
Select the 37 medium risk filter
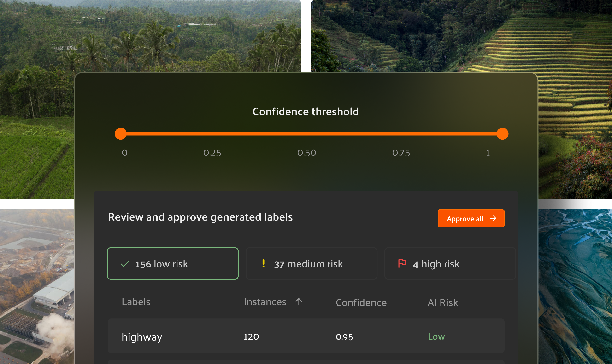(x=311, y=263)
